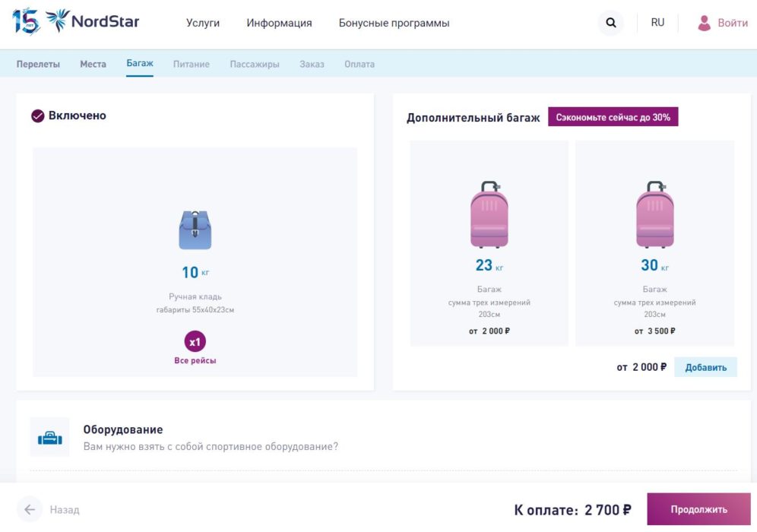Open the Информация menu

pyautogui.click(x=278, y=23)
